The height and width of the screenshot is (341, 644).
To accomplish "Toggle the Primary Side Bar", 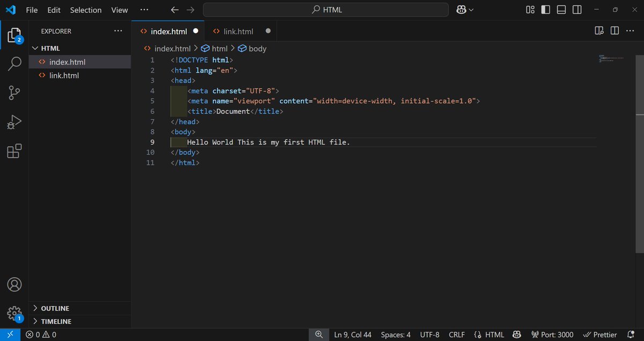I will pos(546,10).
